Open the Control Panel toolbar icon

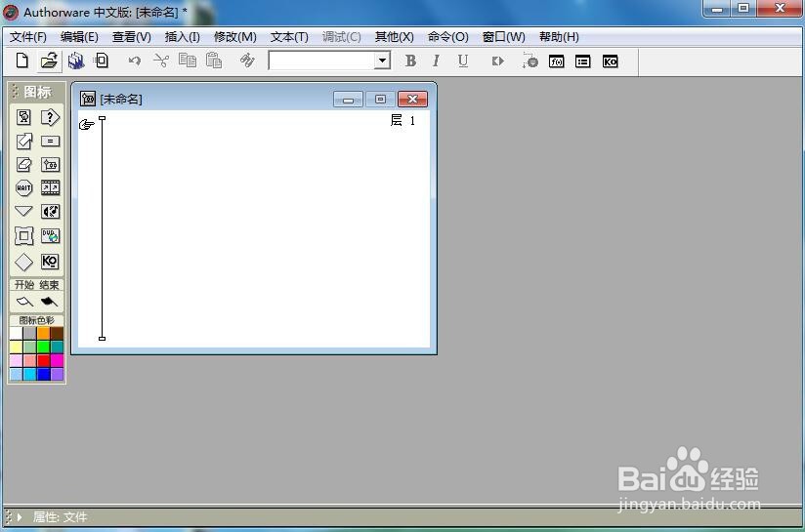point(530,61)
